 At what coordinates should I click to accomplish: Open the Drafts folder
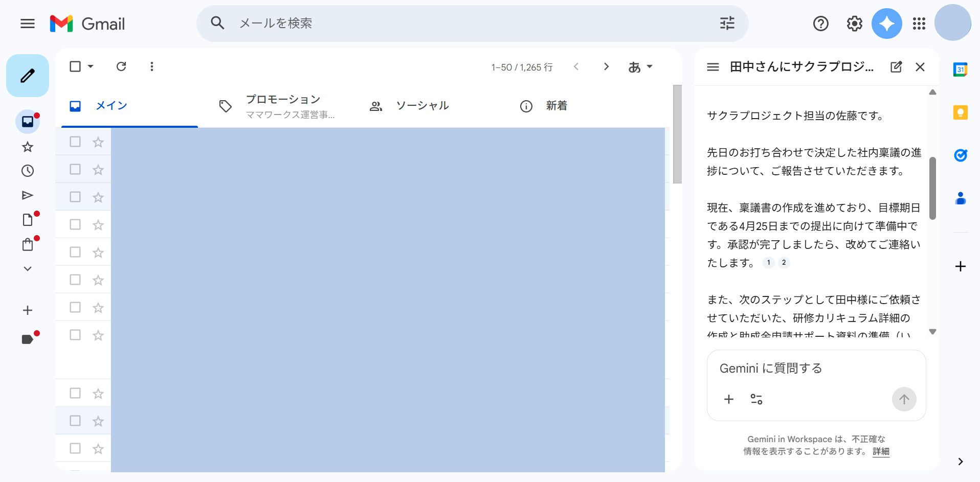pos(27,219)
